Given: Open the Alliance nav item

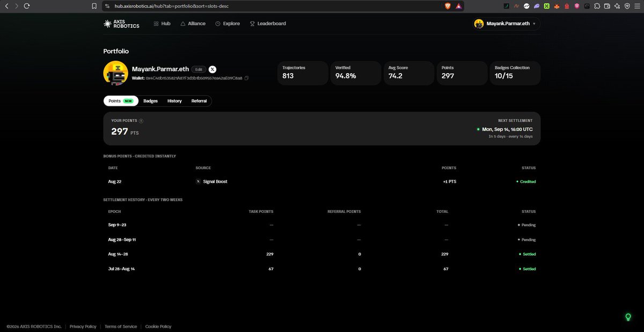Looking at the screenshot, I should click(x=193, y=24).
